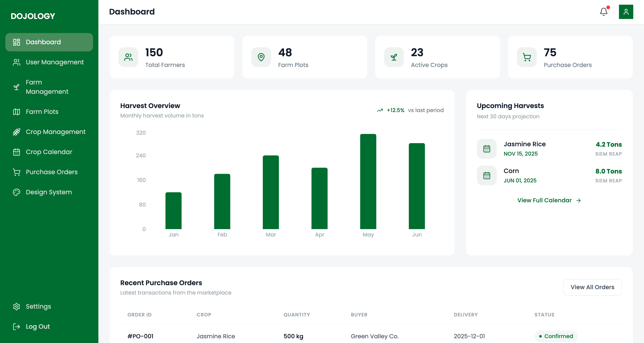Click the Confirmed status badge

tap(556, 336)
